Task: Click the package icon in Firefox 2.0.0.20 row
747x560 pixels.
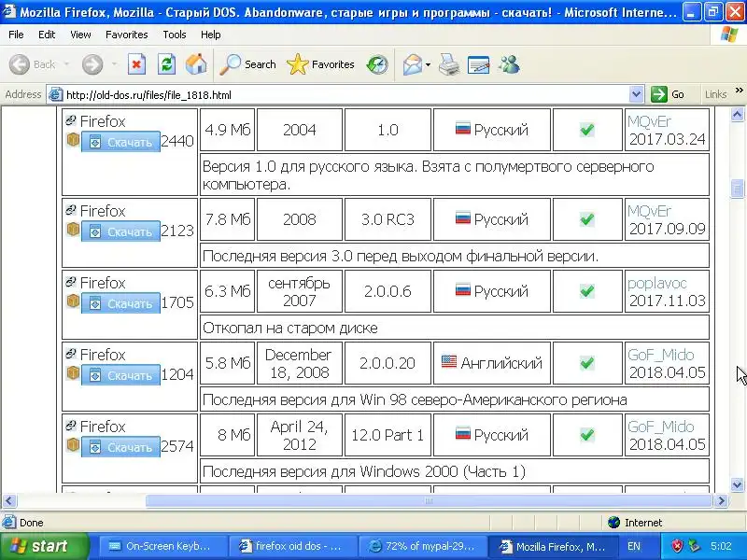Action: (x=73, y=373)
